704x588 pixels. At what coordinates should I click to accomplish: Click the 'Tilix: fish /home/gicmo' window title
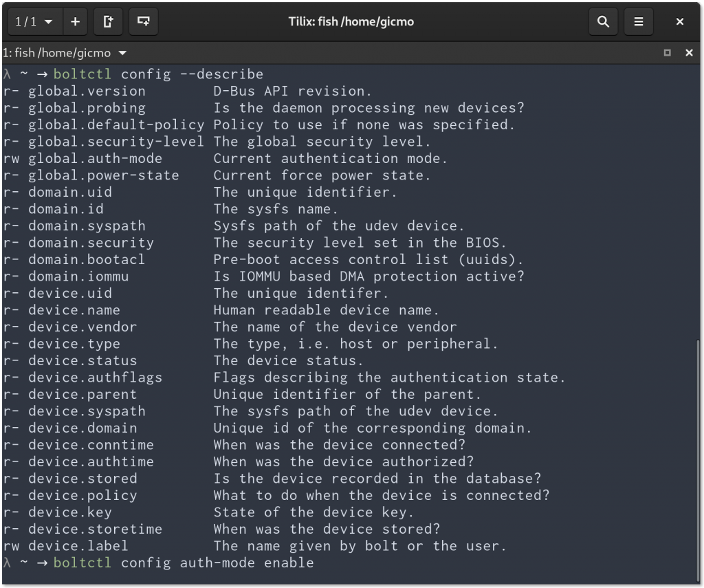click(x=351, y=22)
